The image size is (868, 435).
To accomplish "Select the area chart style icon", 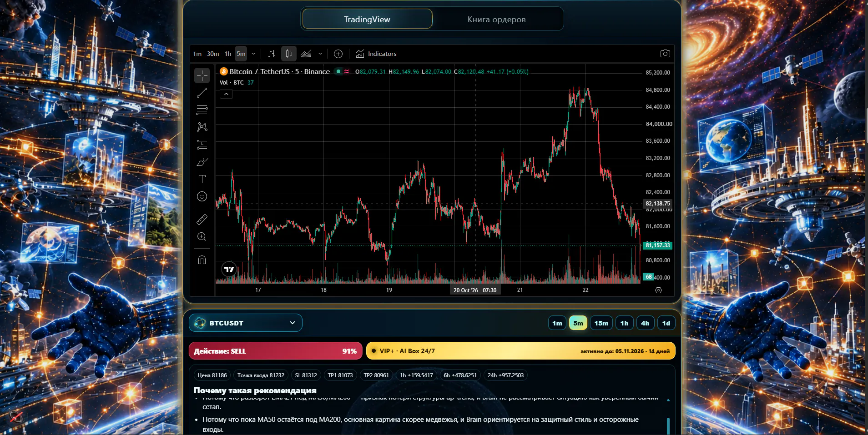I will point(306,54).
